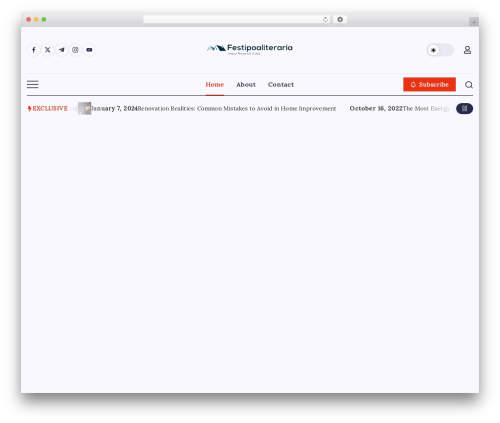The height and width of the screenshot is (423, 500).
Task: Open the Renovation Realities article headline
Action: click(x=237, y=108)
